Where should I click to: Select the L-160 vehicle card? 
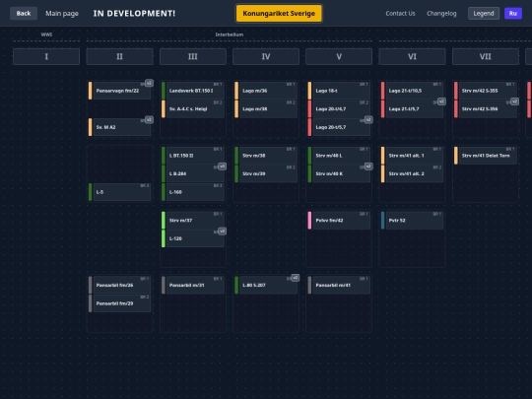click(193, 192)
